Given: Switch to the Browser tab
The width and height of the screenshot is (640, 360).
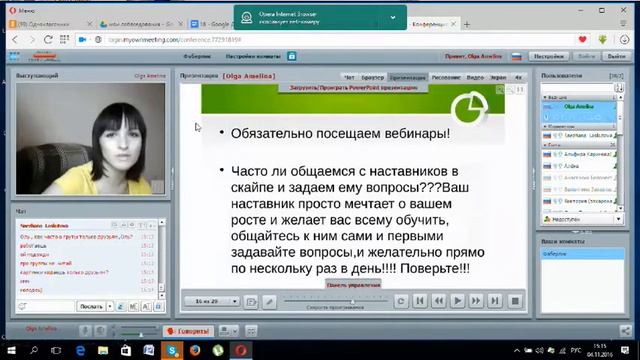Looking at the screenshot, I should coord(372,77).
